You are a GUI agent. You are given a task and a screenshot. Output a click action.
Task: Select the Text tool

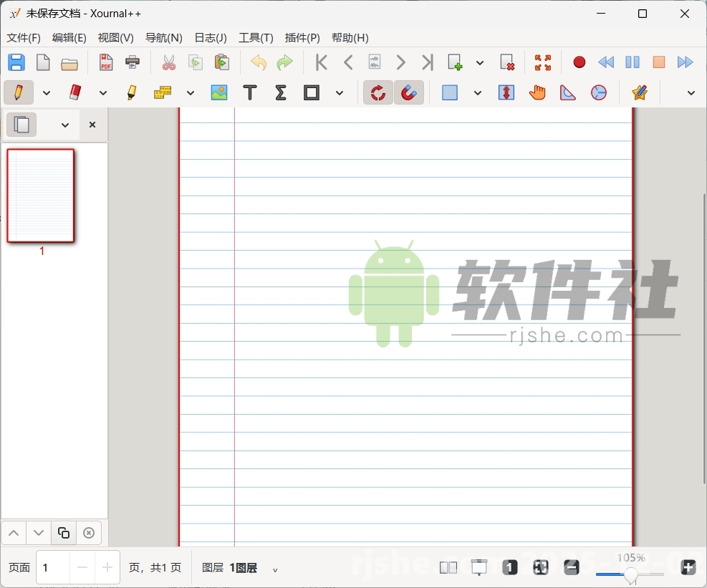(x=249, y=92)
